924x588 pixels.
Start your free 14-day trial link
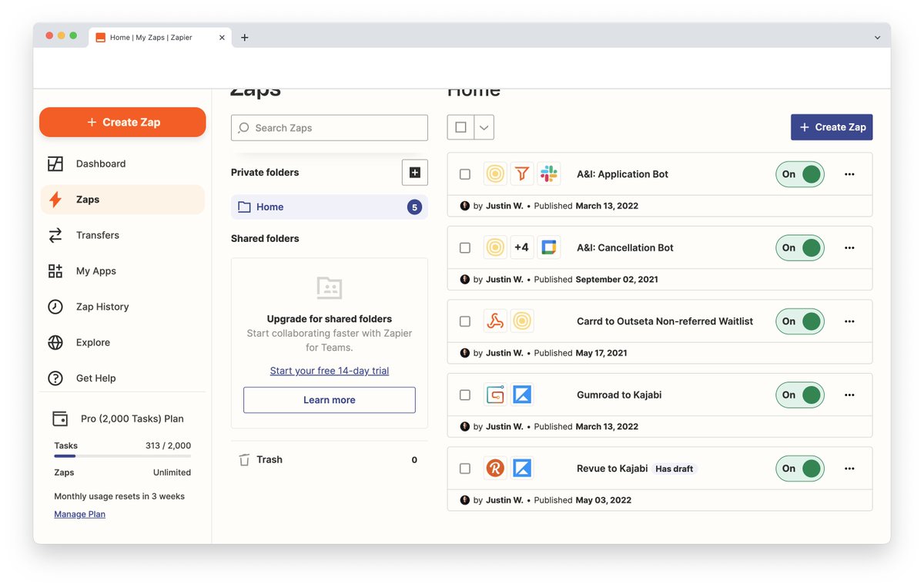point(330,371)
